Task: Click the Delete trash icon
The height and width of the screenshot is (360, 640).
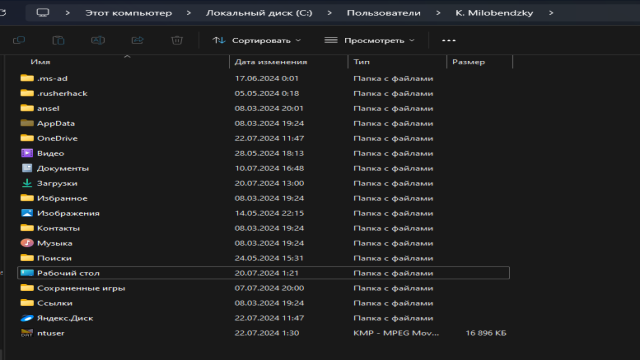Action: point(177,40)
